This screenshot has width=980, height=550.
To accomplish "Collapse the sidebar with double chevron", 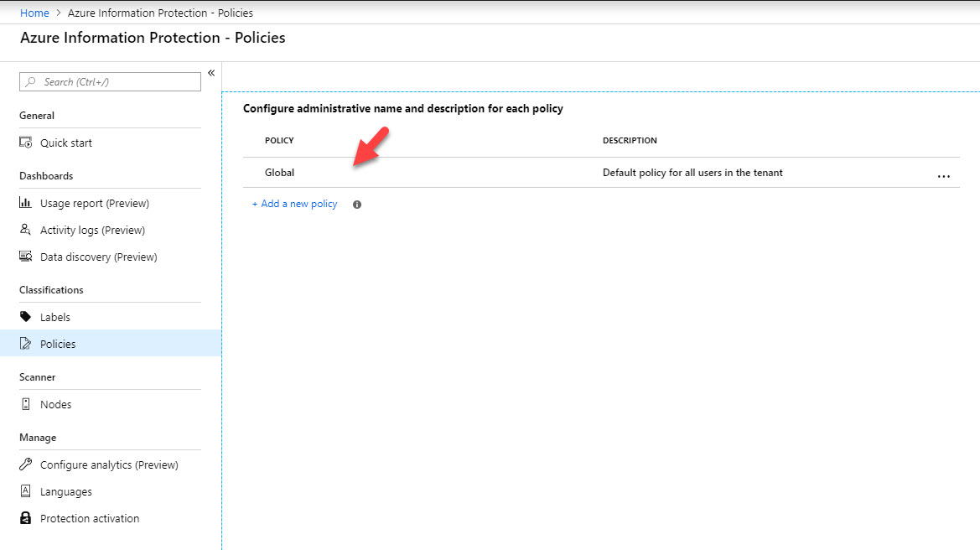I will [x=211, y=73].
